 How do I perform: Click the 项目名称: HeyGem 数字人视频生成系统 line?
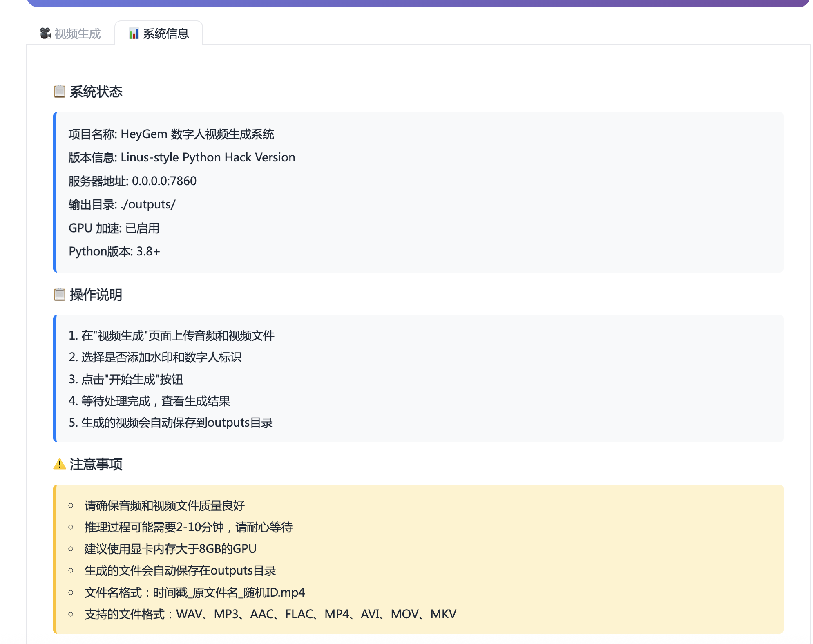(x=171, y=134)
